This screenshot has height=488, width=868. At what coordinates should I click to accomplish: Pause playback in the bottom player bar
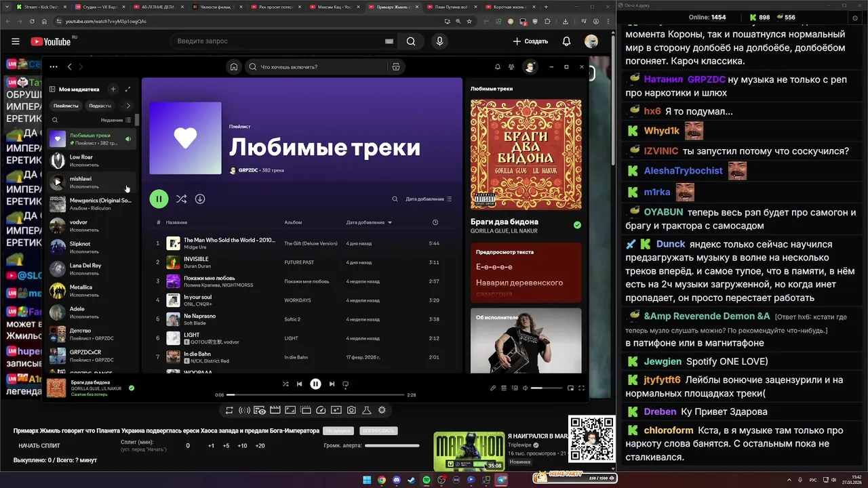point(315,384)
